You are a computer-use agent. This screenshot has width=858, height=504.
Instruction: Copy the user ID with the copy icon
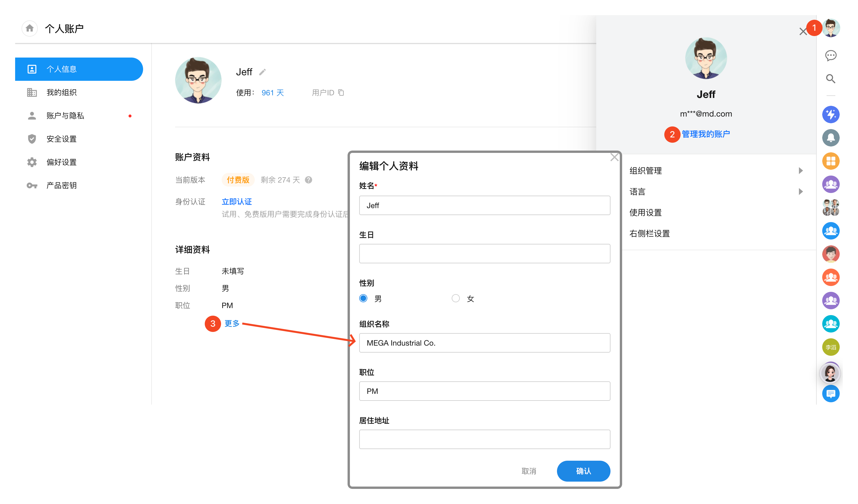[x=341, y=92]
